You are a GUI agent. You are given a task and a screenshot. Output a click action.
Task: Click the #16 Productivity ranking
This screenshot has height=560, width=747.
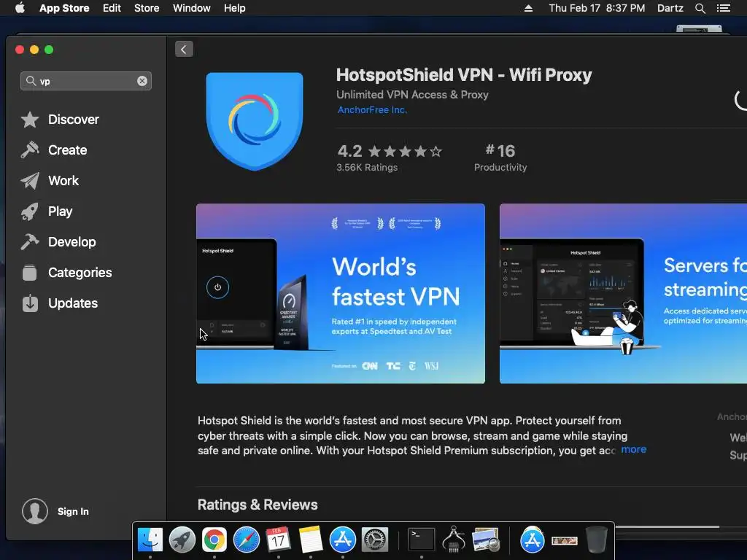pyautogui.click(x=500, y=157)
